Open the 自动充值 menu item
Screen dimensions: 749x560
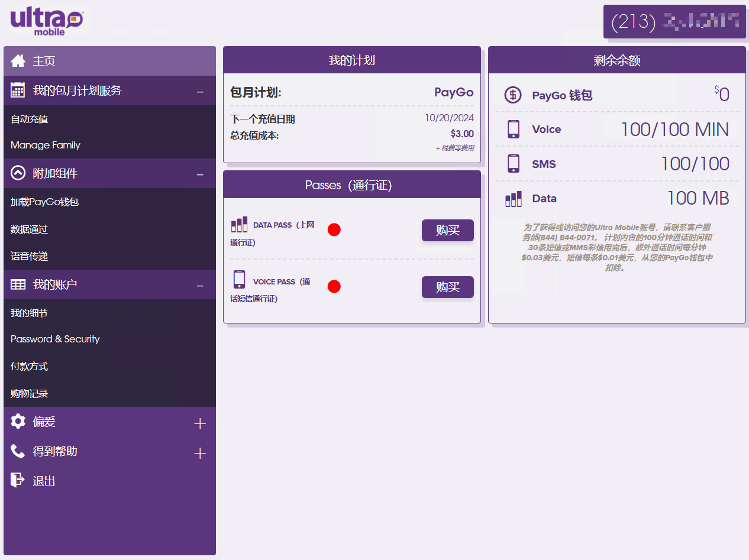[x=30, y=119]
